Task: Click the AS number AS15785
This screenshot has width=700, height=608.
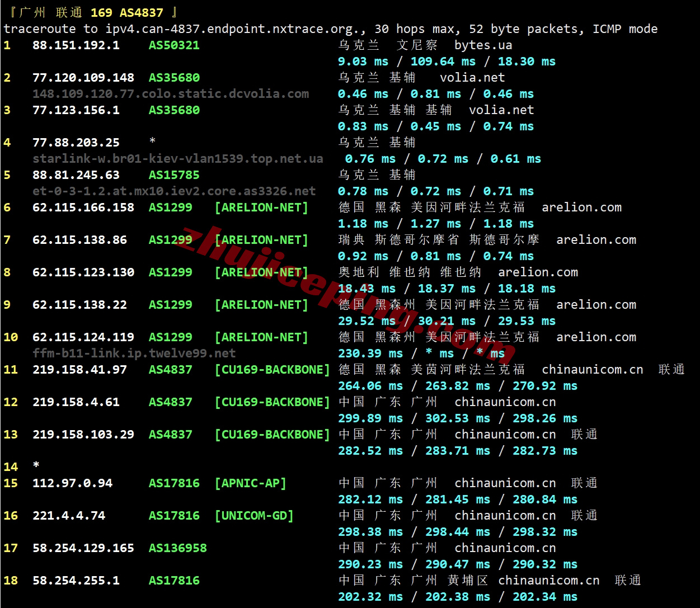Action: click(x=174, y=175)
